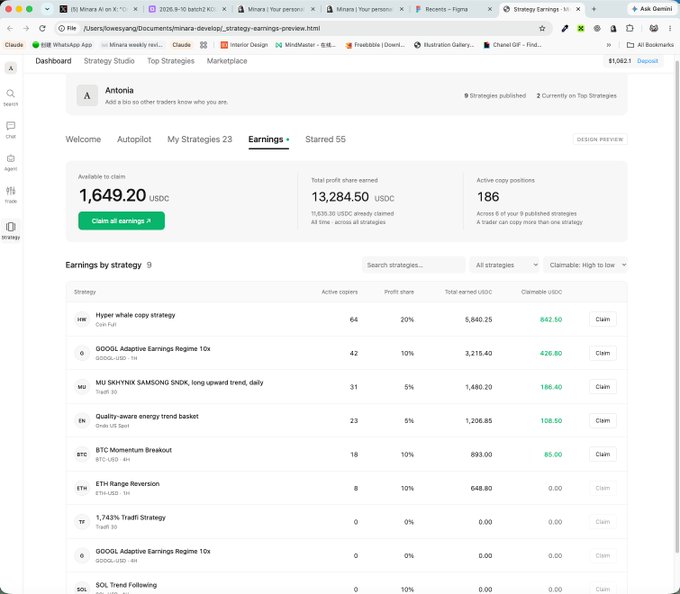Open the WhatsApp App bookmark
This screenshot has width=680, height=594.
click(62, 45)
